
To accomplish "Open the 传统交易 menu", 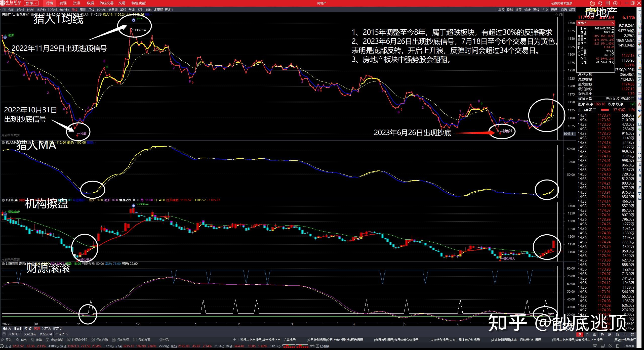I will tap(106, 3).
